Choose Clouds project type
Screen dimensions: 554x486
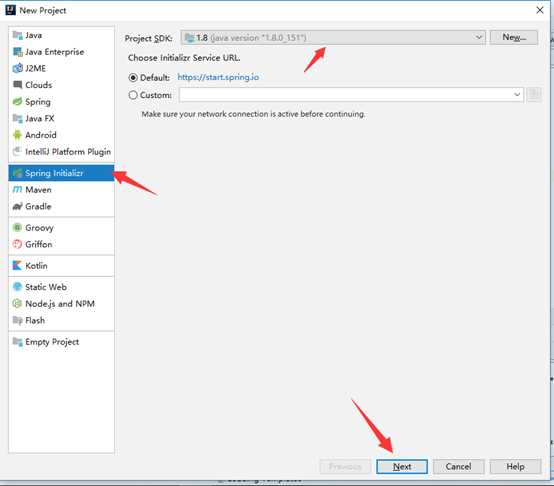(x=61, y=85)
